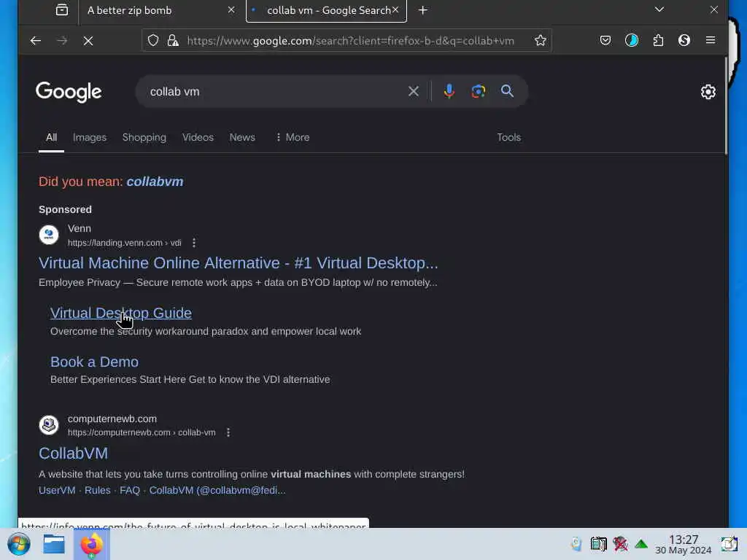The height and width of the screenshot is (560, 747).
Task: Open CollabVM (@collabvm@fedi... sitelink
Action: point(217,490)
